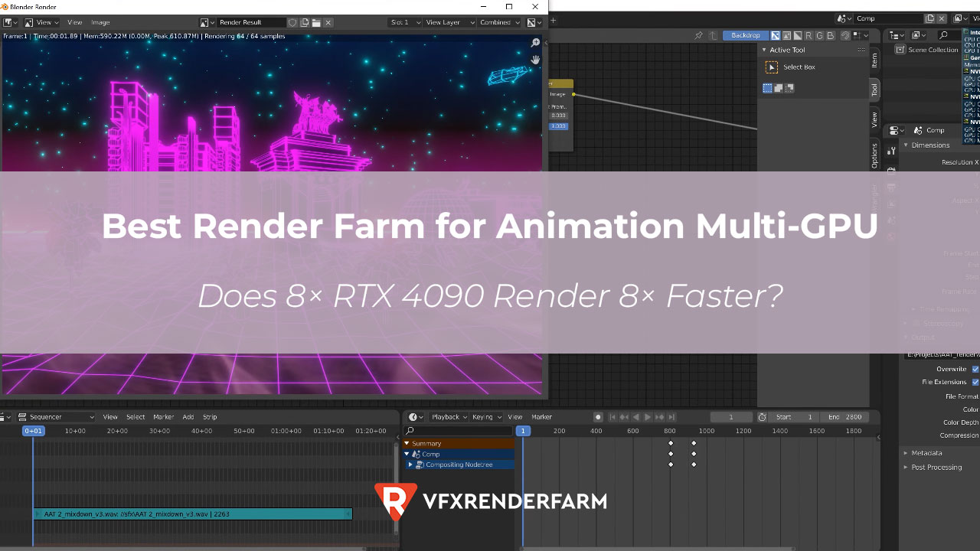
Task: Go to parent node tree arrow icon
Action: coord(713,35)
